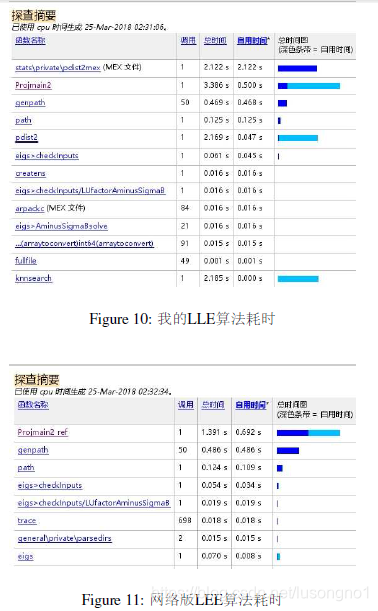
Task: Open eigs>checkInputs link with 0.061 s total
Action: pyautogui.click(x=47, y=155)
